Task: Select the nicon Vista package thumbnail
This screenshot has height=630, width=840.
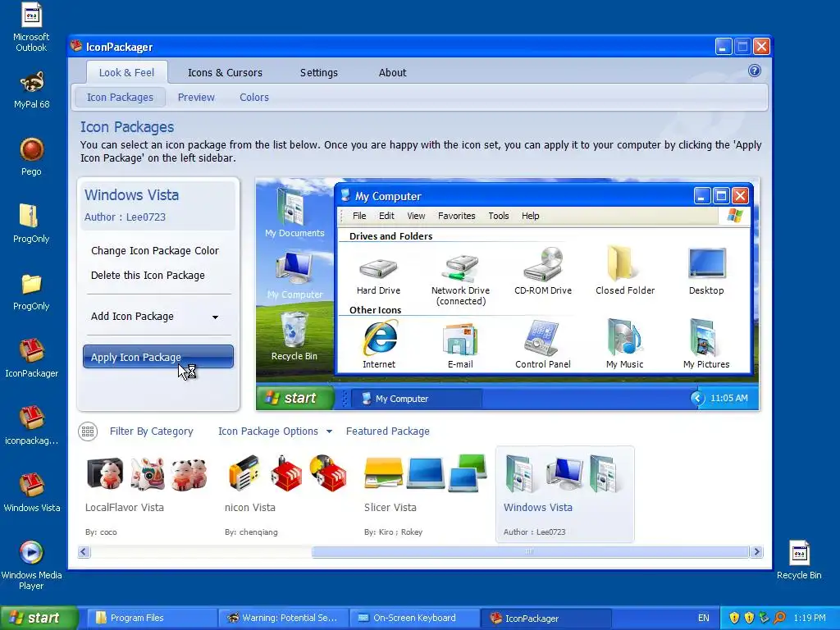Action: (x=287, y=495)
